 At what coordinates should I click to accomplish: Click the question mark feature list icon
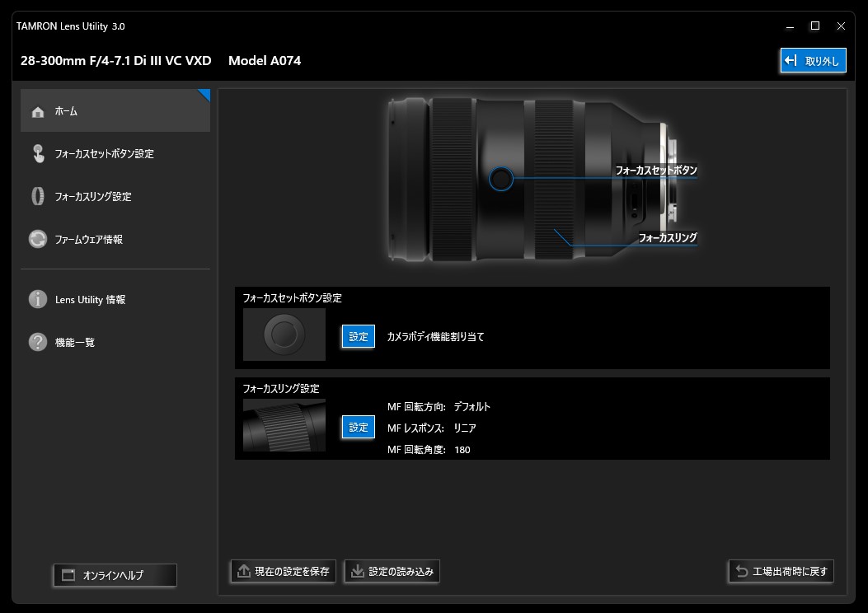(x=38, y=343)
